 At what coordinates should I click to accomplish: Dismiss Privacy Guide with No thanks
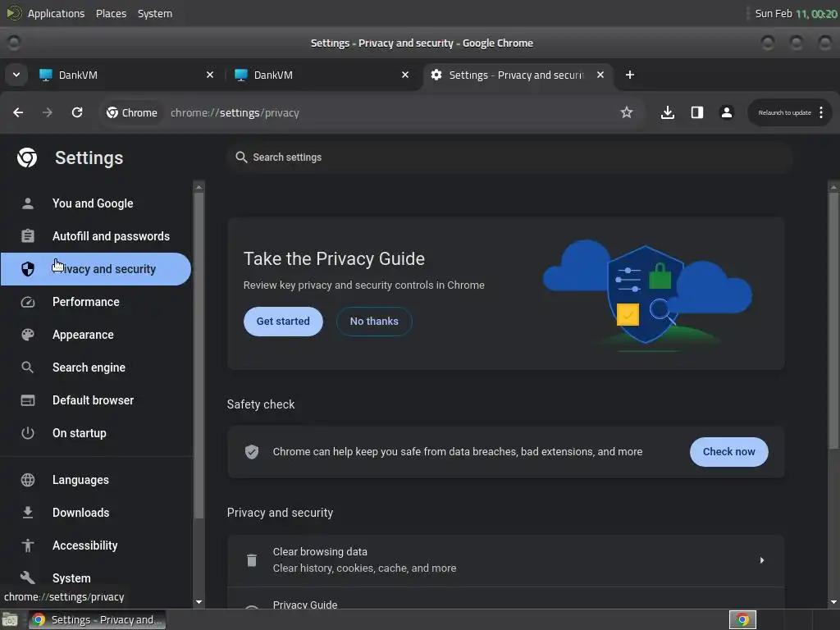click(x=374, y=322)
